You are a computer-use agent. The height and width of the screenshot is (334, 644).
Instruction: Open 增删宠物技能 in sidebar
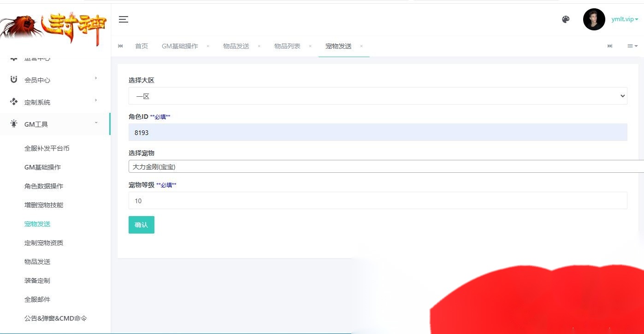click(44, 205)
